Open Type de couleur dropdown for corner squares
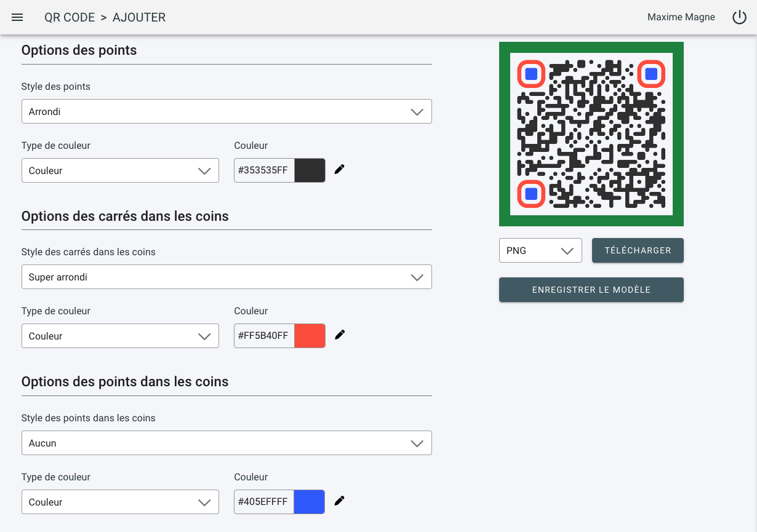Viewport: 757px width, 532px height. [120, 336]
